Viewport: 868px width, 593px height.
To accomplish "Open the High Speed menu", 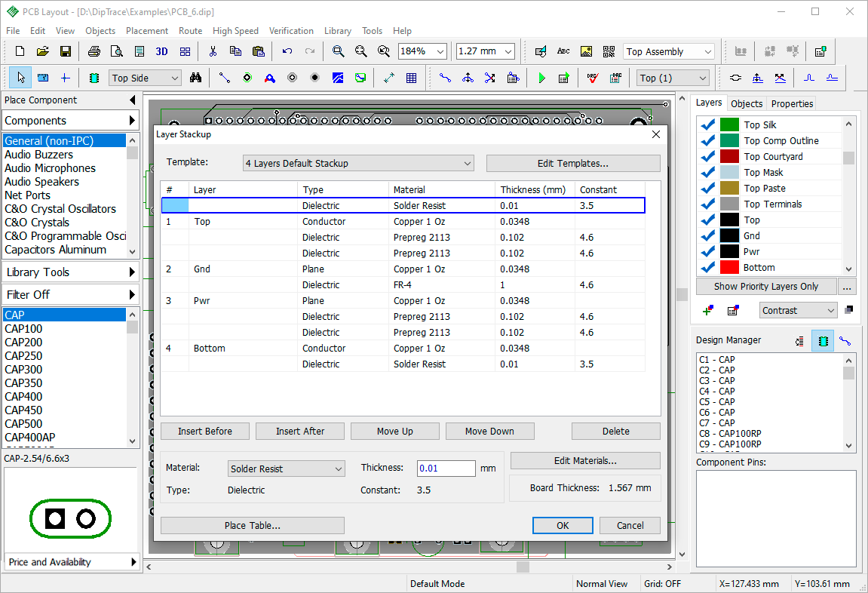I will 235,31.
